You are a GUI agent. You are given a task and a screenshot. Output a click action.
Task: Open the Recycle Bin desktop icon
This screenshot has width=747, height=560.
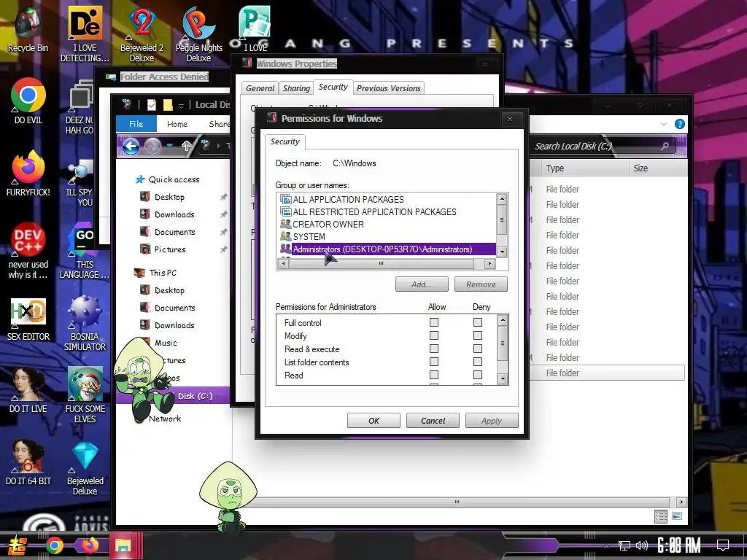(x=28, y=29)
